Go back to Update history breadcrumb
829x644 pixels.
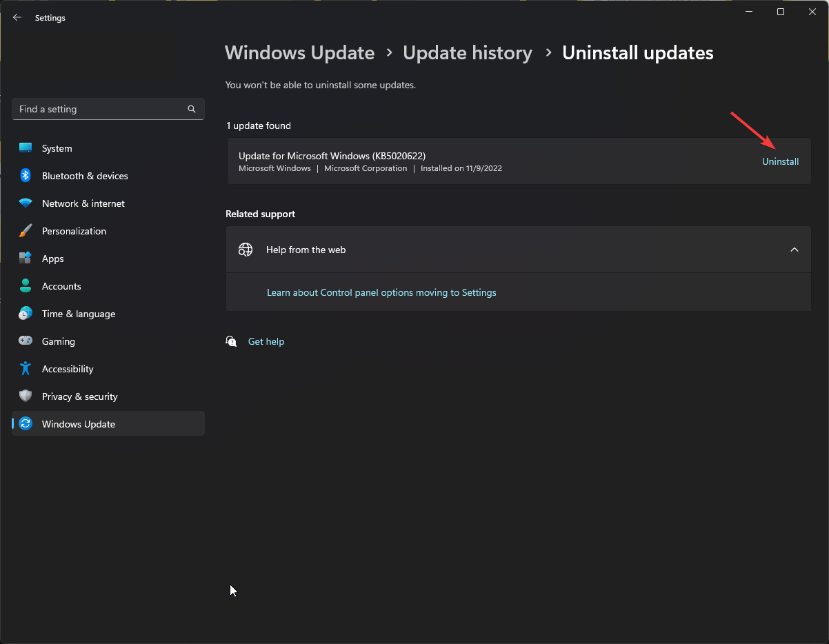coord(468,53)
